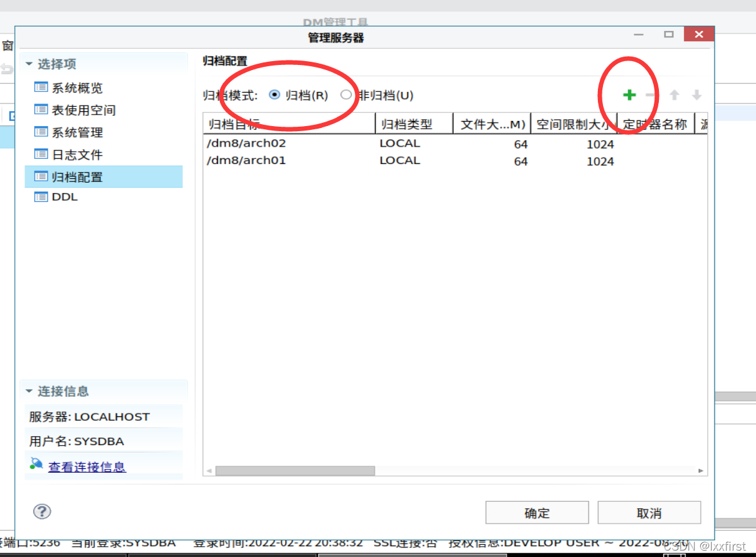Click horizontal scrollbar thumb in archive table
The image size is (756, 557).
295,471
